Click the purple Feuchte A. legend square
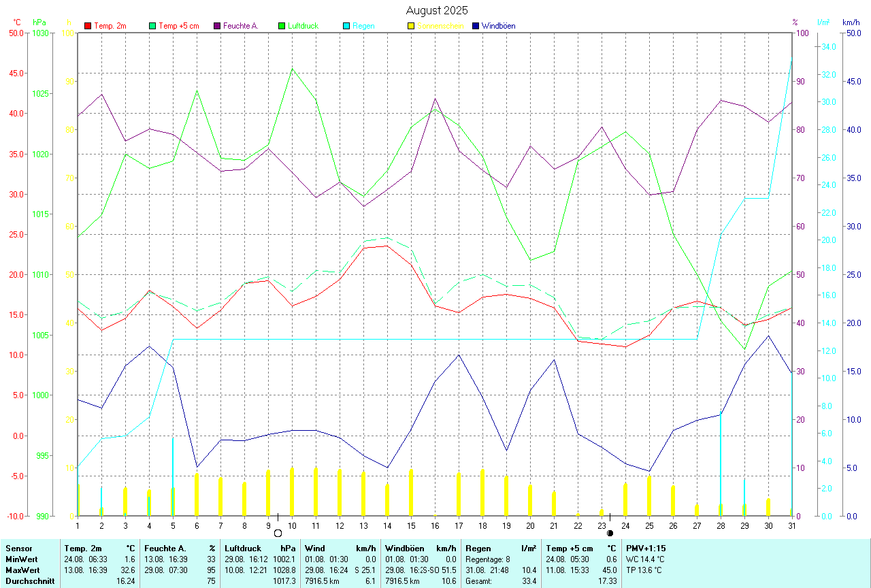 tap(216, 26)
